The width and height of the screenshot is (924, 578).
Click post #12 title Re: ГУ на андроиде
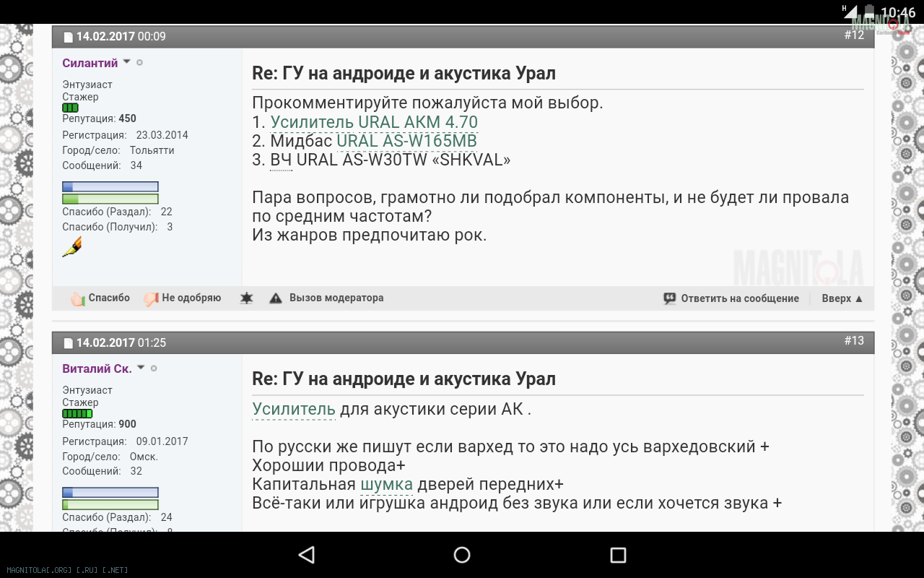coord(404,74)
